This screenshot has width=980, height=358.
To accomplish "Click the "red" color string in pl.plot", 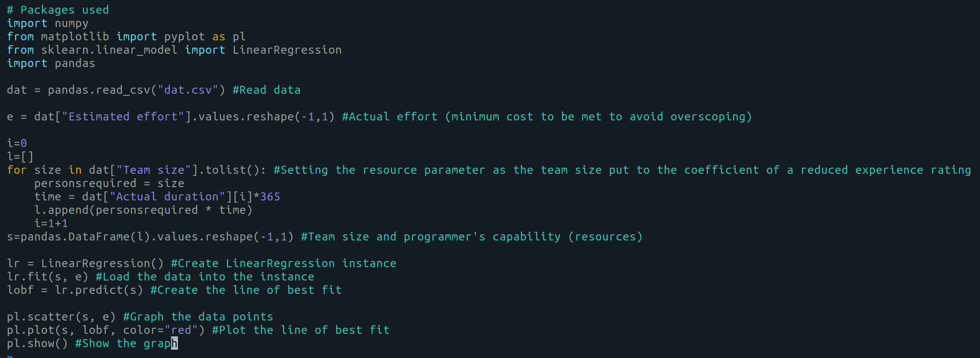I will [x=181, y=330].
